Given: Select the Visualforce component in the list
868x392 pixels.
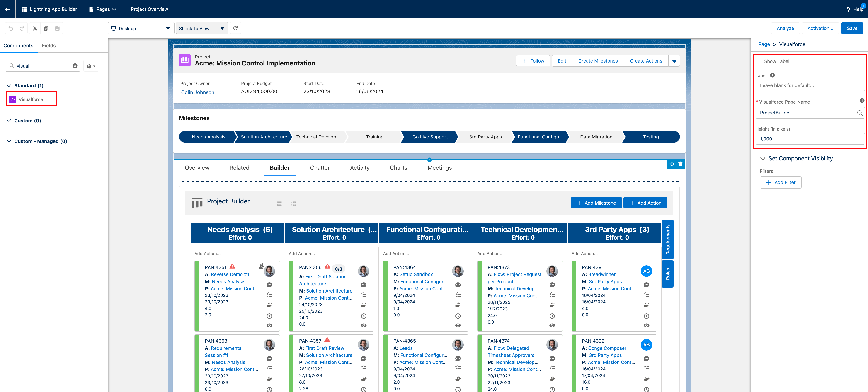Looking at the screenshot, I should coord(31,99).
